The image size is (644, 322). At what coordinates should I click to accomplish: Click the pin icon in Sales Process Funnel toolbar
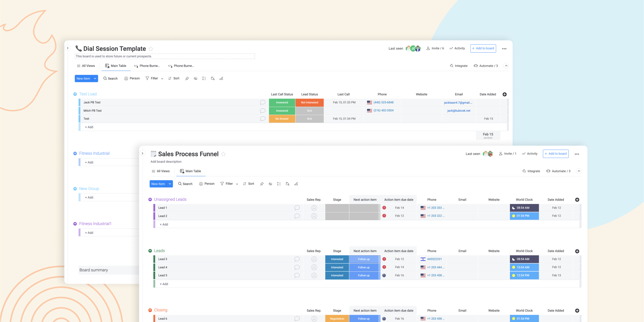tap(262, 184)
